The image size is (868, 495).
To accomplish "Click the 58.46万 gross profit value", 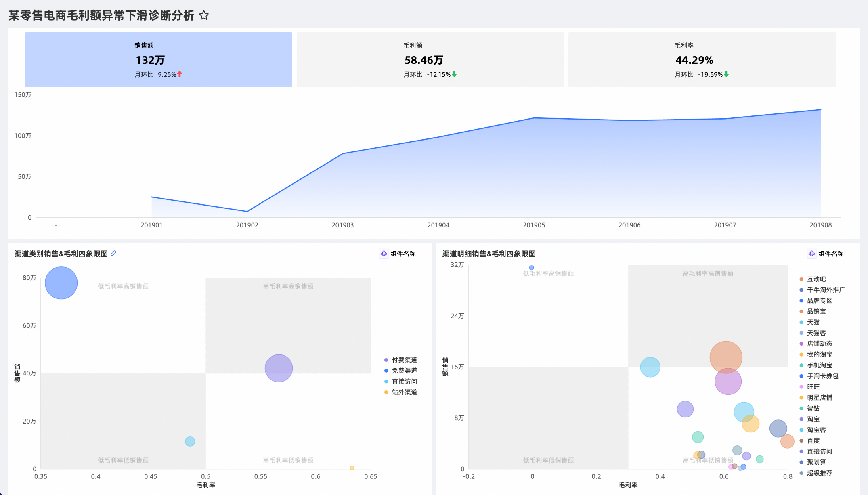I will click(x=424, y=60).
